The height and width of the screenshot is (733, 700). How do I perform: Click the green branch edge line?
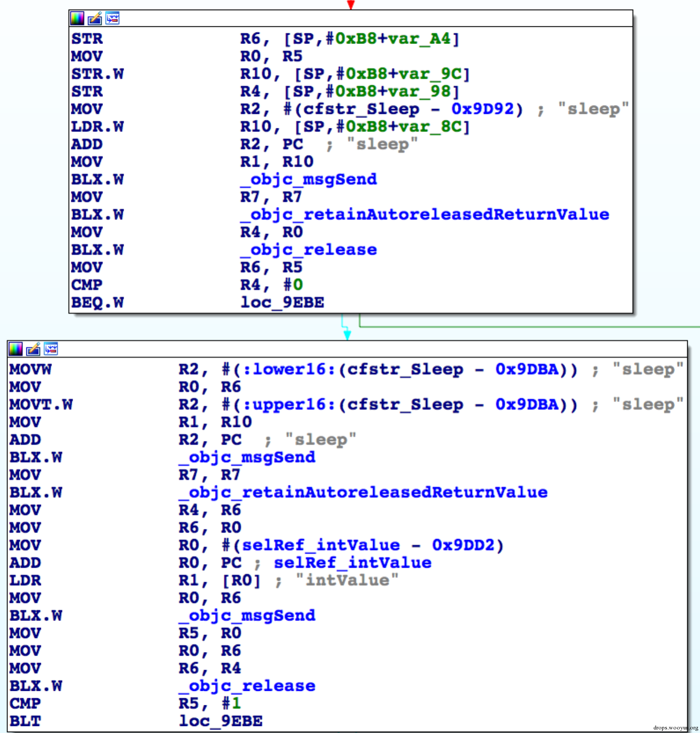click(x=528, y=327)
